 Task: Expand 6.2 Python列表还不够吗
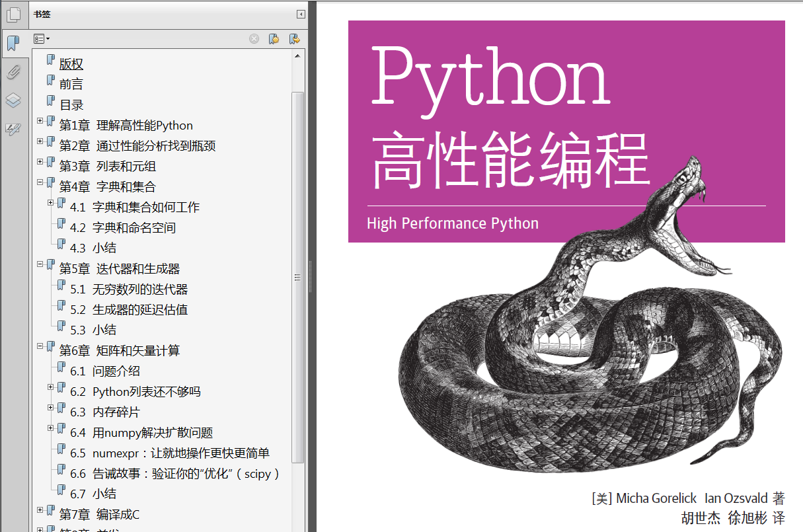[x=51, y=387]
